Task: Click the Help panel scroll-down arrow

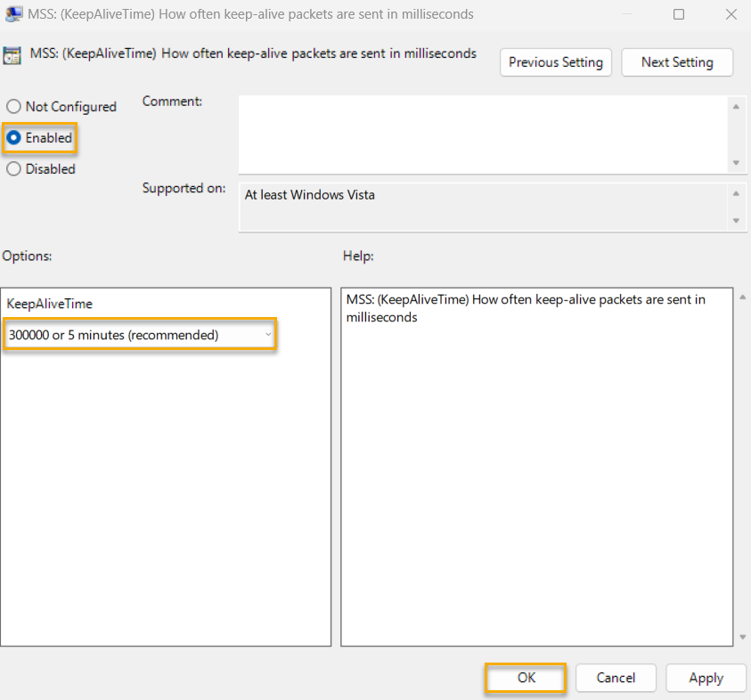Action: [x=740, y=638]
